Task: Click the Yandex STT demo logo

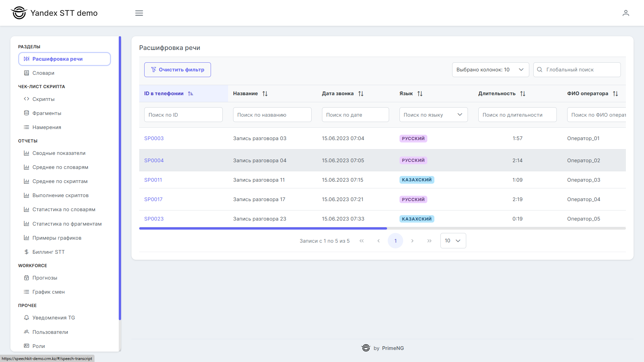Action: [54, 13]
